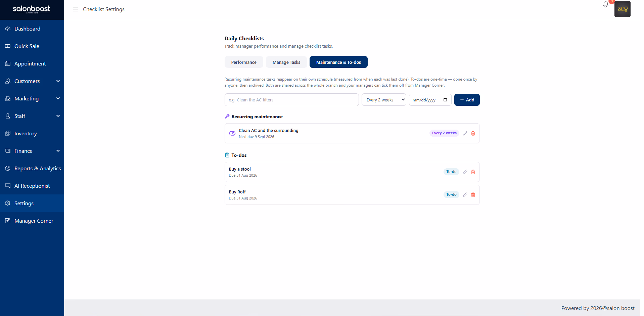
Task: Go to Appointment in the sidebar
Action: 32,64
